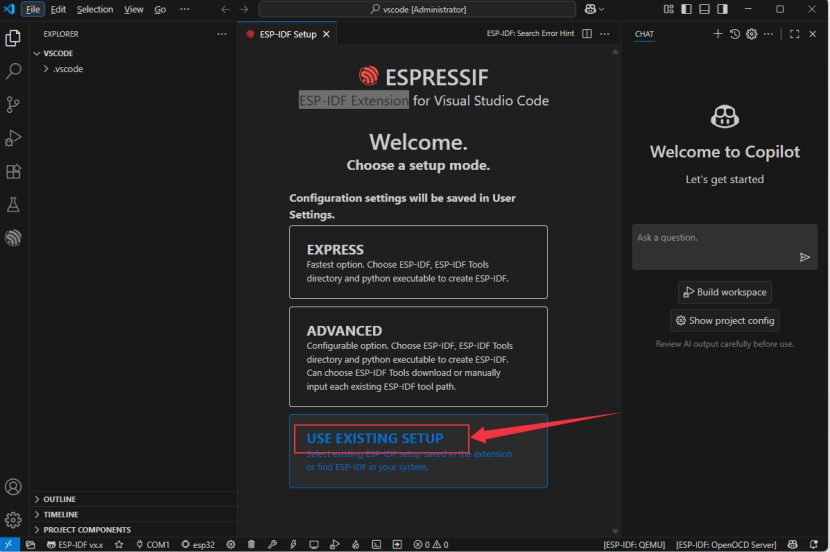Open the Extensions view
830x552 pixels.
coord(13,171)
